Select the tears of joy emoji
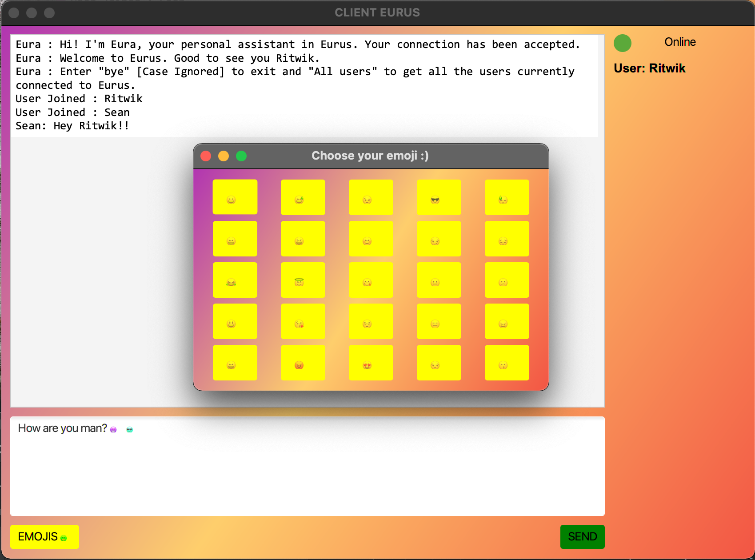Image resolution: width=755 pixels, height=560 pixels. click(235, 280)
